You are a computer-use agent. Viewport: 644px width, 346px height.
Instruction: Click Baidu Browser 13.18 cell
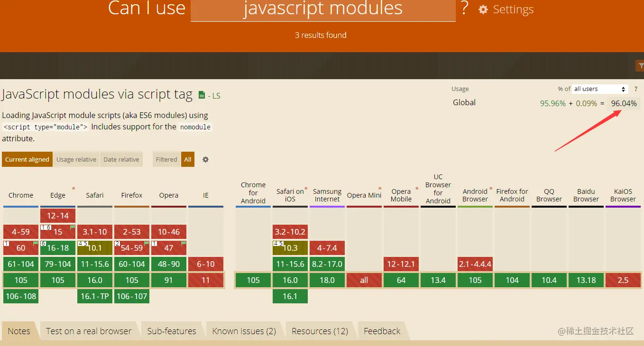click(x=586, y=280)
